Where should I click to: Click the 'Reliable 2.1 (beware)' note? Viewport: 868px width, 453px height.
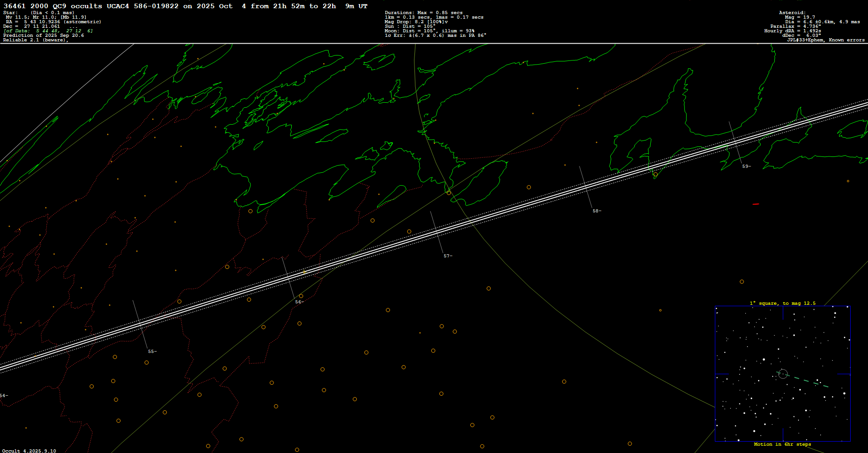point(35,40)
